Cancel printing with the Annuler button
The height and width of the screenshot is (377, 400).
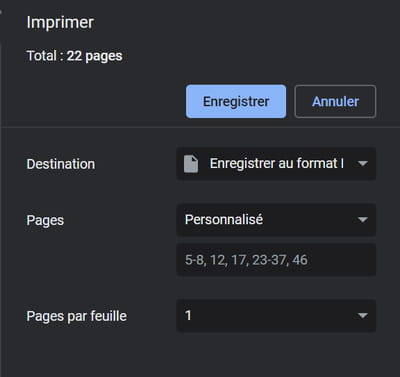coord(335,101)
